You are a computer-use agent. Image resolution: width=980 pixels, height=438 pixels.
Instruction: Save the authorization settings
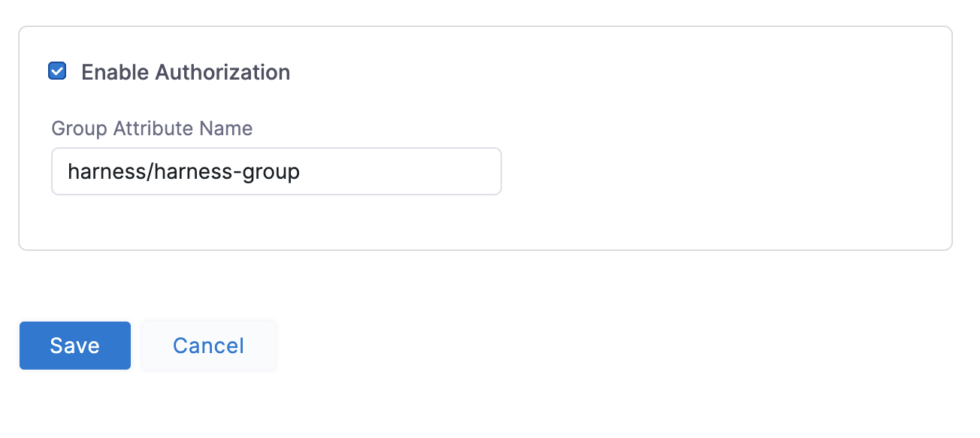75,346
